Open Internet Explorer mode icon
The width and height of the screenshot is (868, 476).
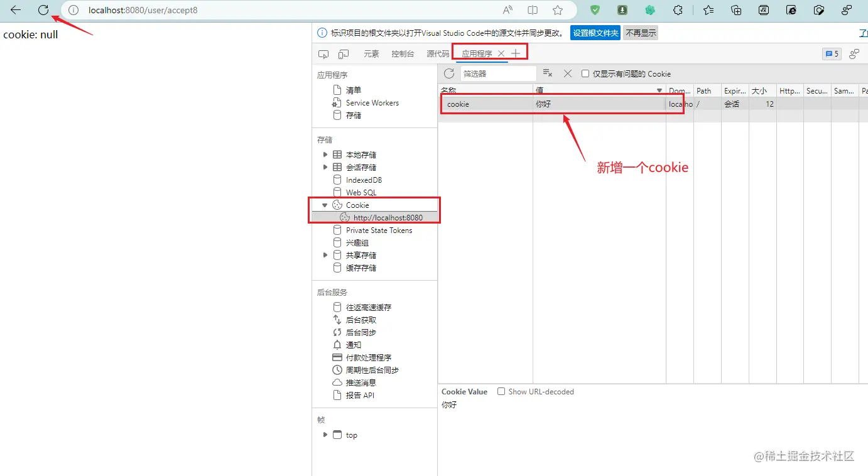[791, 10]
